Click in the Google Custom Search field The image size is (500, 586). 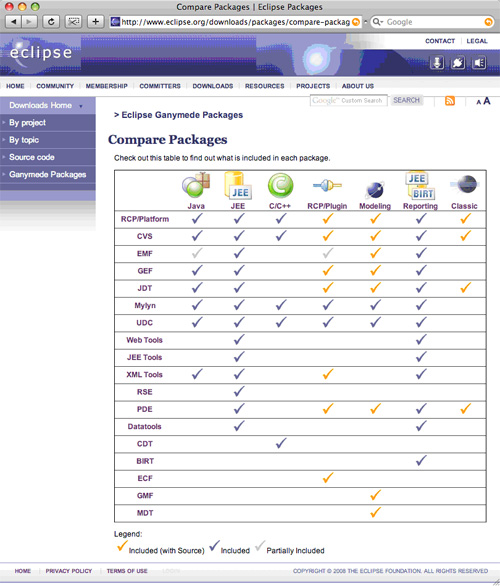(348, 101)
